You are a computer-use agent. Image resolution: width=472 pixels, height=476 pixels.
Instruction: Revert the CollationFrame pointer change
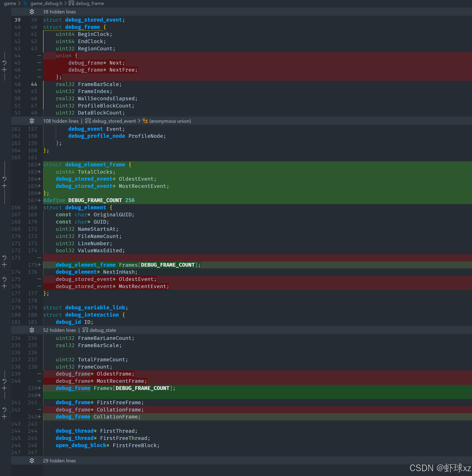pyautogui.click(x=4, y=410)
